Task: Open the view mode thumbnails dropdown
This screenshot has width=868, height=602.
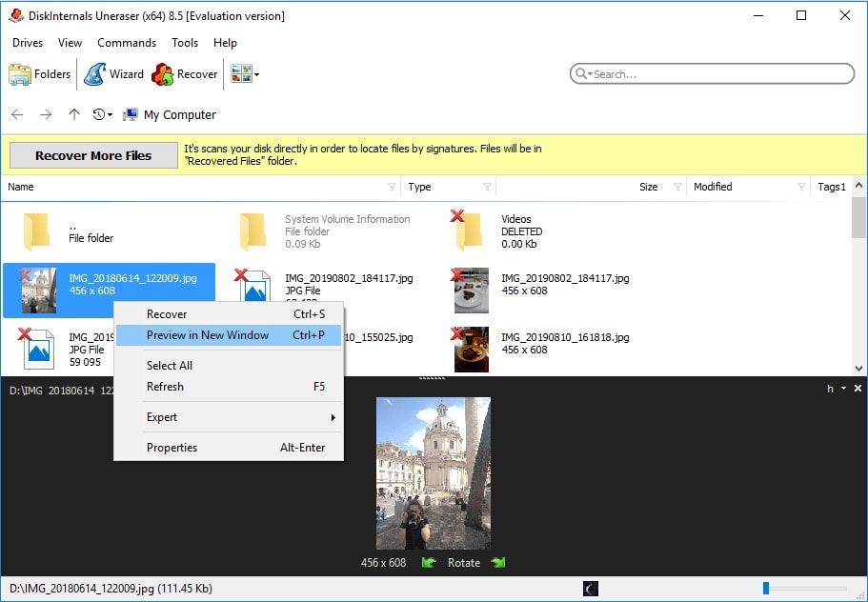Action: point(246,74)
